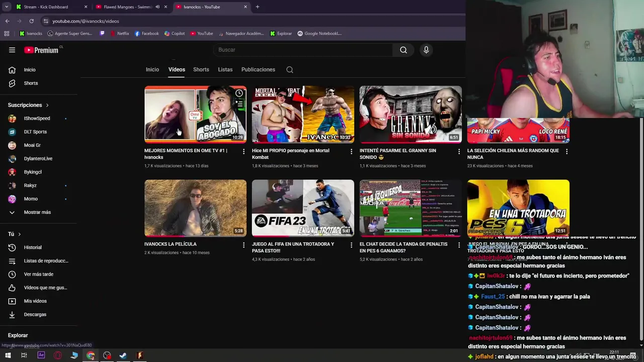Play the IVANOCKS LA PELÍCULA thumbnail
Screen dimensions: 644x362
(195, 208)
